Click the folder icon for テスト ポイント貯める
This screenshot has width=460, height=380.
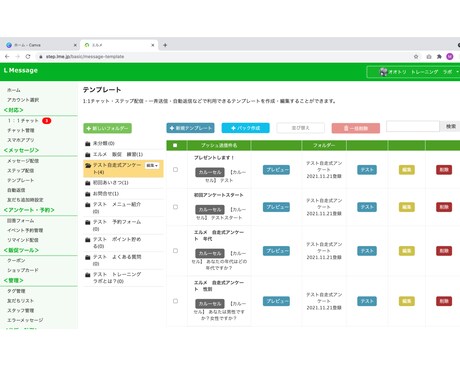point(88,240)
